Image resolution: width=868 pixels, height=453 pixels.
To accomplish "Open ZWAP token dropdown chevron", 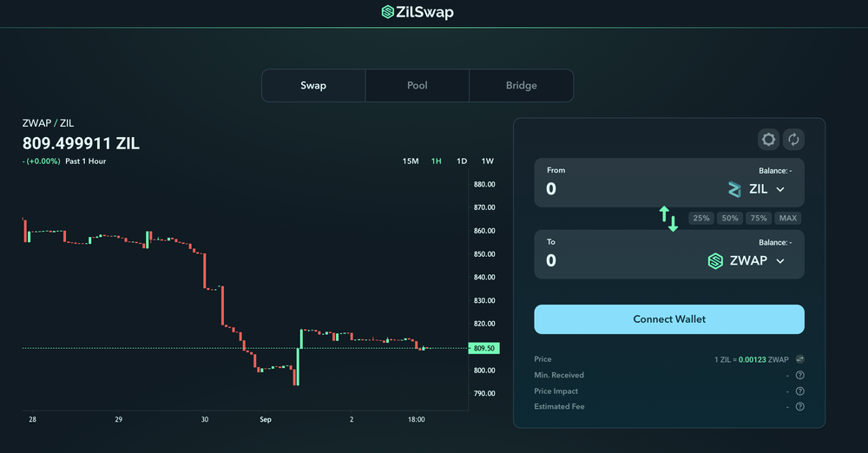I will pos(780,261).
